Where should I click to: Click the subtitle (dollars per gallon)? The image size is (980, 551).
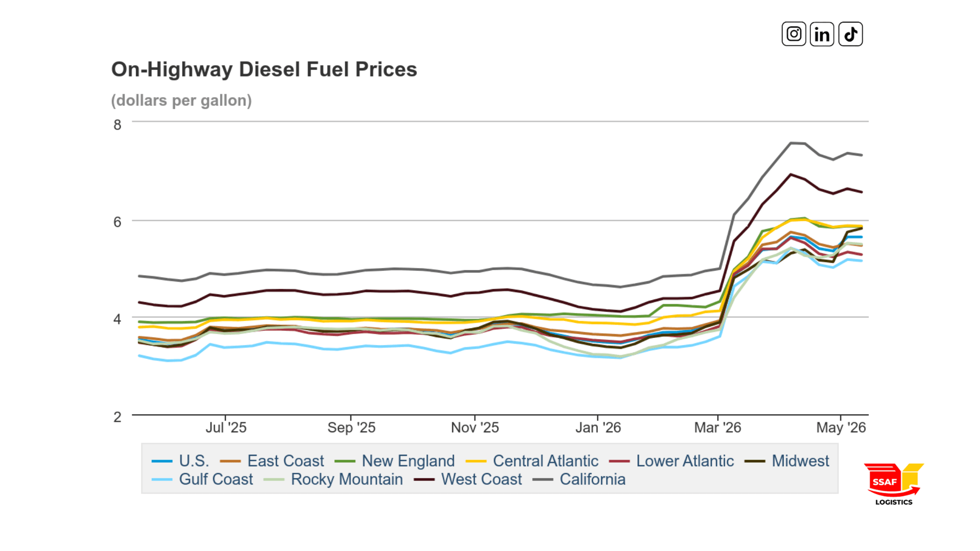coord(181,101)
